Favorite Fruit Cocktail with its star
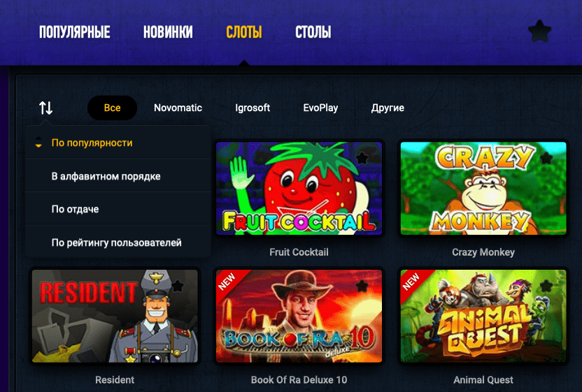This screenshot has height=392, width=582. (x=362, y=158)
